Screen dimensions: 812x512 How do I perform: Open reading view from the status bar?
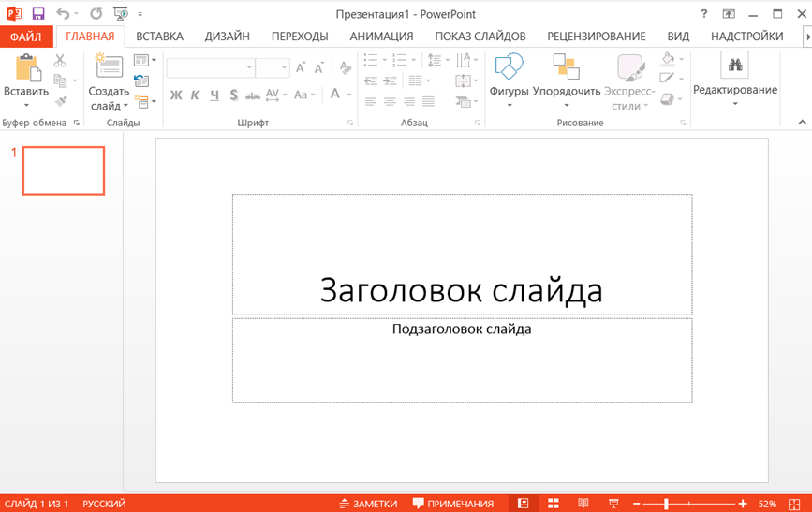click(x=583, y=504)
